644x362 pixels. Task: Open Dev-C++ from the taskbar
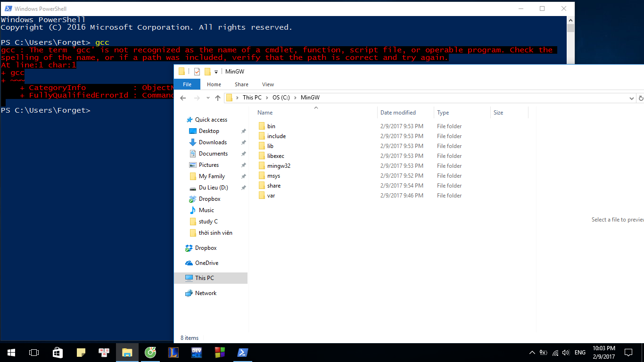click(x=197, y=353)
